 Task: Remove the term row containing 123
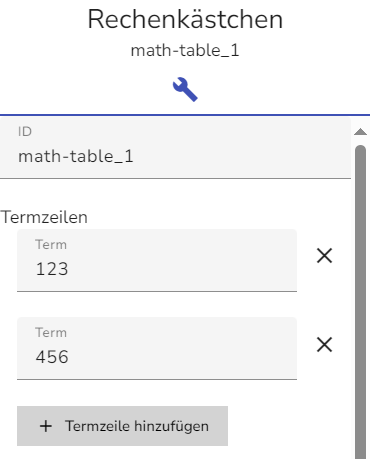click(x=324, y=256)
